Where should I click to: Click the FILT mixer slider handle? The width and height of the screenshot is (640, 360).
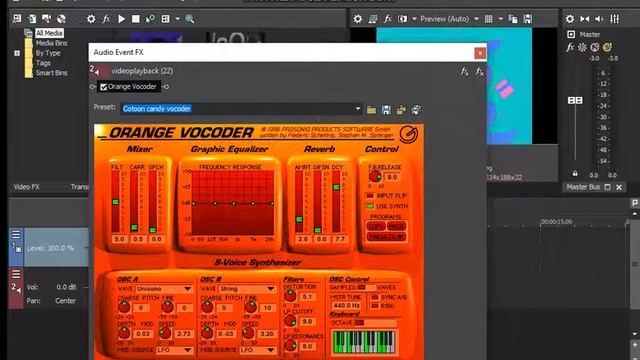pos(116,202)
